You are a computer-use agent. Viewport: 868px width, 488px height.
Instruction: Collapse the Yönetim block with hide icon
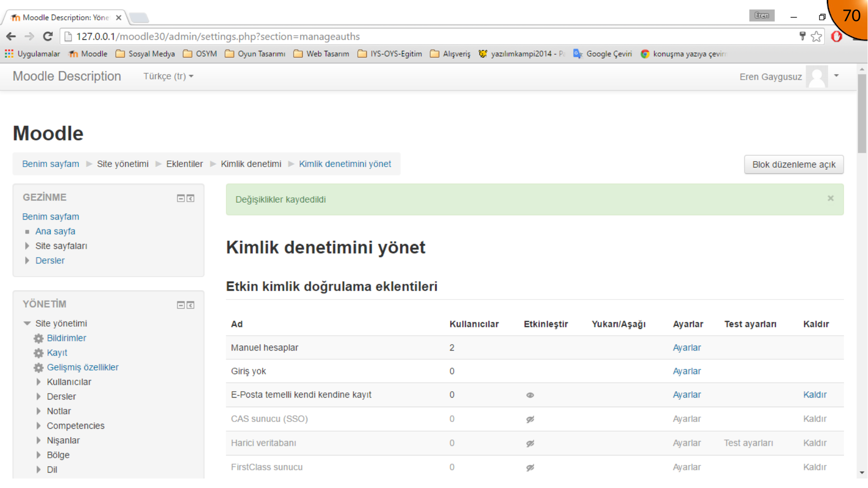(181, 305)
